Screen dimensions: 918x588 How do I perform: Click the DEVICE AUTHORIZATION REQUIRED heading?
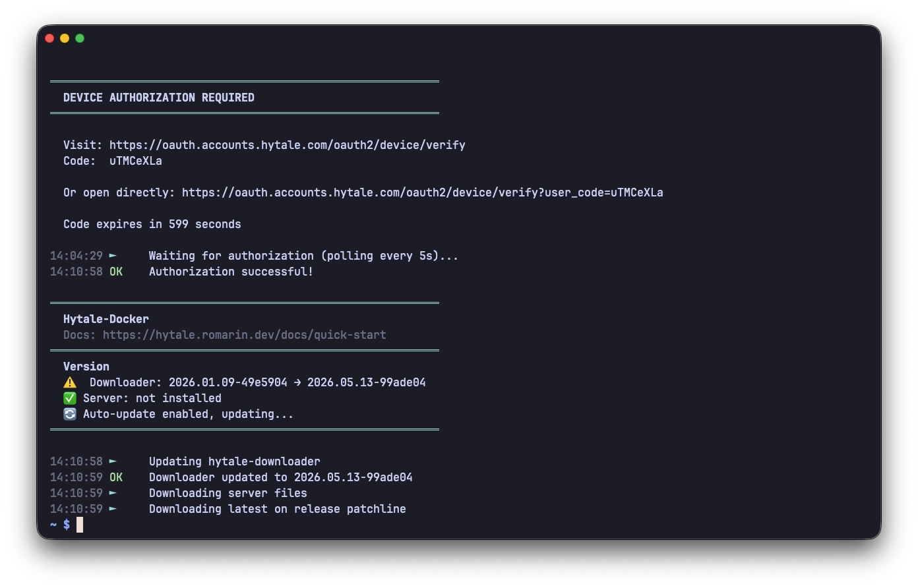[x=159, y=98]
